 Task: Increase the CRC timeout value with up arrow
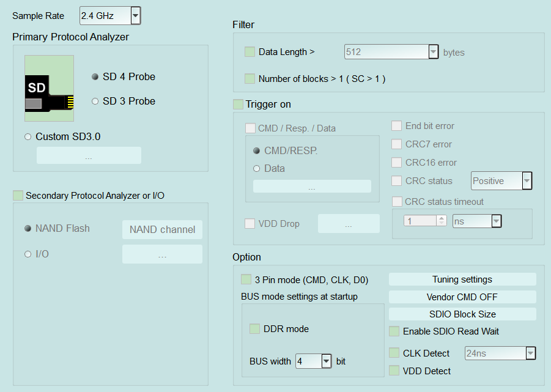coord(442,218)
